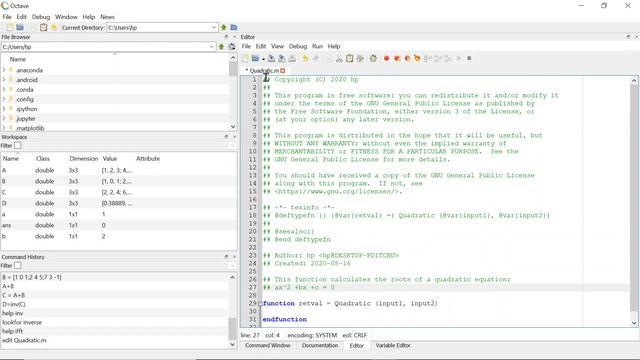The image size is (640, 360).
Task: Close the Command History panel
Action: coord(235,257)
